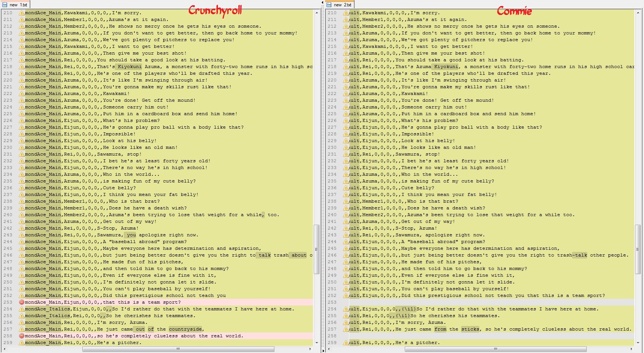
Task: Click the horizontal scrollbar thumb in new 2.txt pane
Action: pyautogui.click(x=495, y=349)
